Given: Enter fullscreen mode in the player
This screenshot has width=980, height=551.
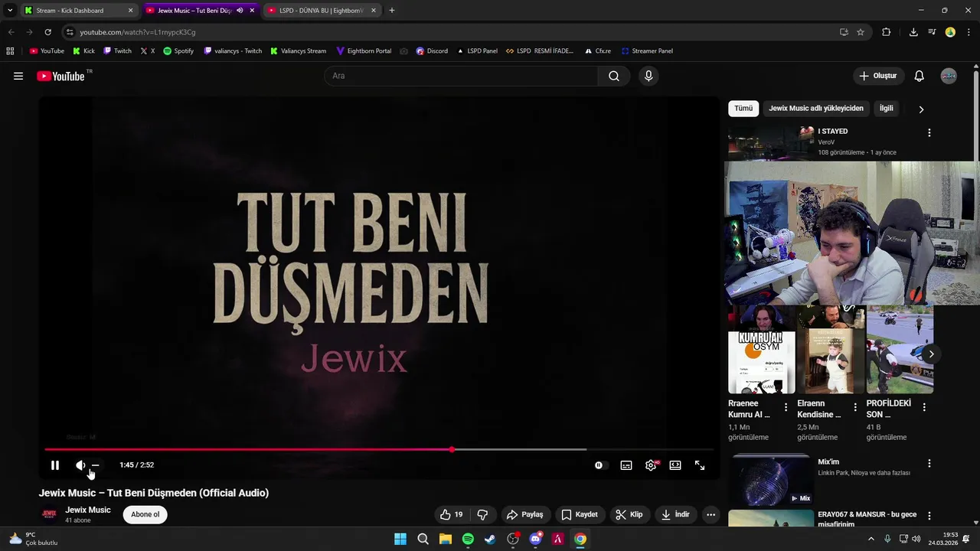Looking at the screenshot, I should (x=700, y=465).
